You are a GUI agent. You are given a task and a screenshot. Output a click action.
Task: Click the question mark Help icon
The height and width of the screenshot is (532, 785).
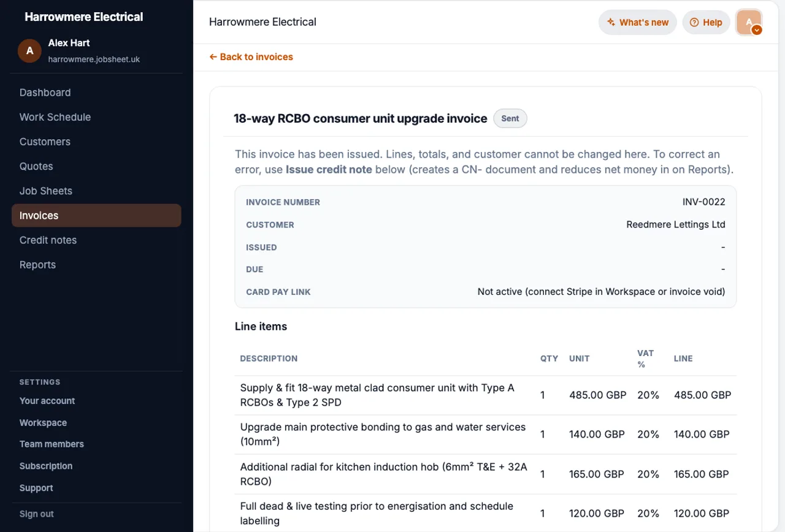(694, 23)
